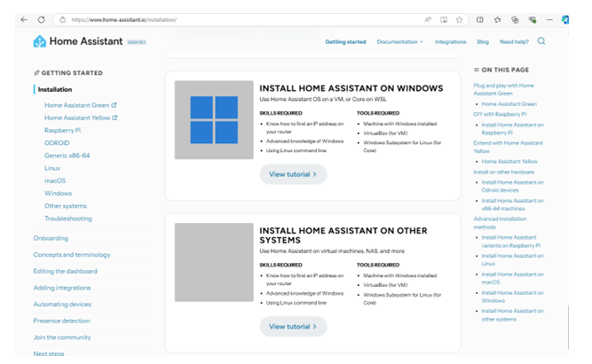Image resolution: width=592 pixels, height=364 pixels.
Task: Open split screen icon in browser toolbar
Action: (480, 20)
